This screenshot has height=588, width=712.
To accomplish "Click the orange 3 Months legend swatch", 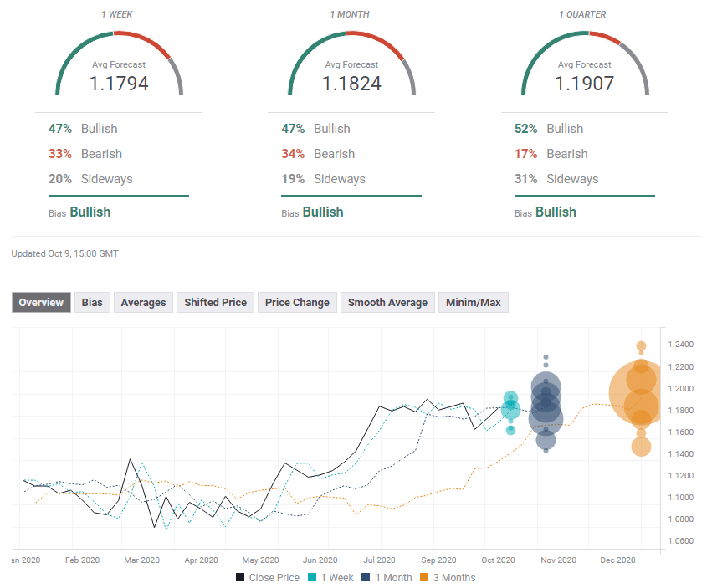I will [424, 577].
